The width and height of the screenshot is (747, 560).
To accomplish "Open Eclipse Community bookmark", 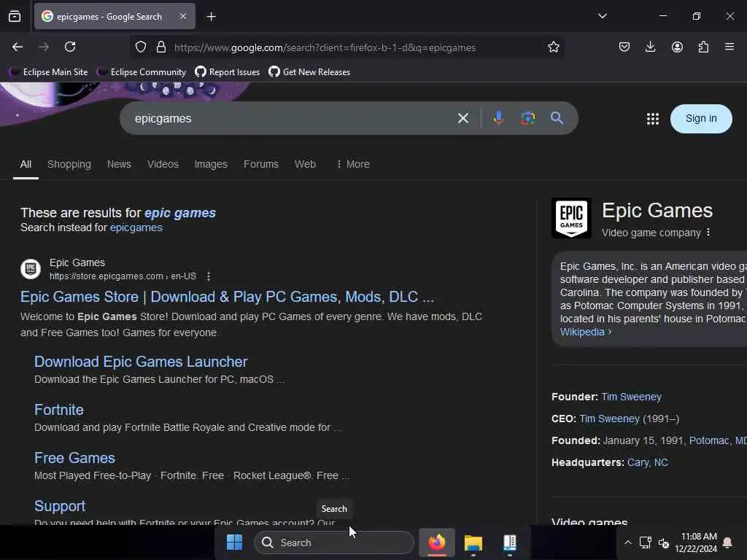I will pos(142,72).
